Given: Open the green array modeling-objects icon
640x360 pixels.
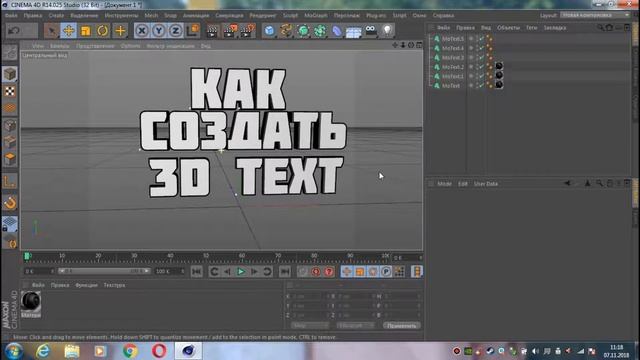Looking at the screenshot, I should pyautogui.click(x=320, y=31).
